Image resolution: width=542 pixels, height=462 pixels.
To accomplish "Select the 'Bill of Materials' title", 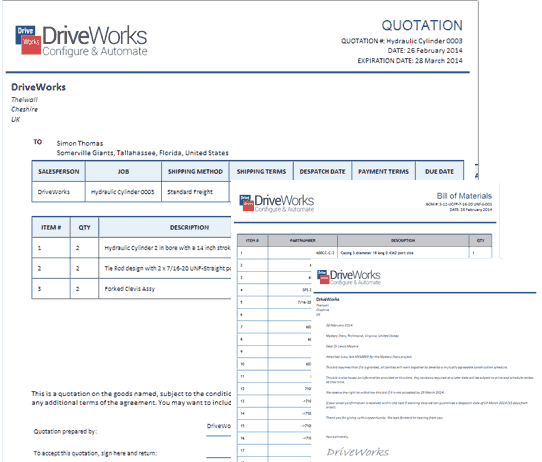I will pyautogui.click(x=464, y=196).
